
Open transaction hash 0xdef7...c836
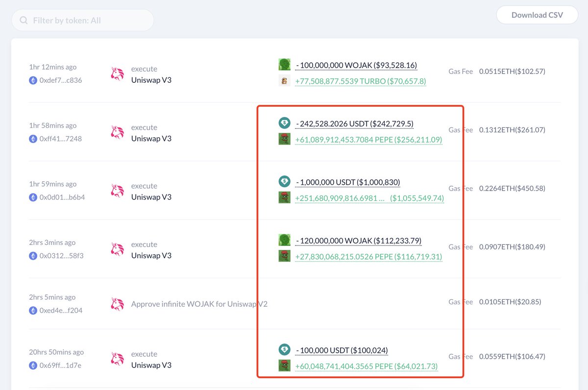[x=60, y=80]
